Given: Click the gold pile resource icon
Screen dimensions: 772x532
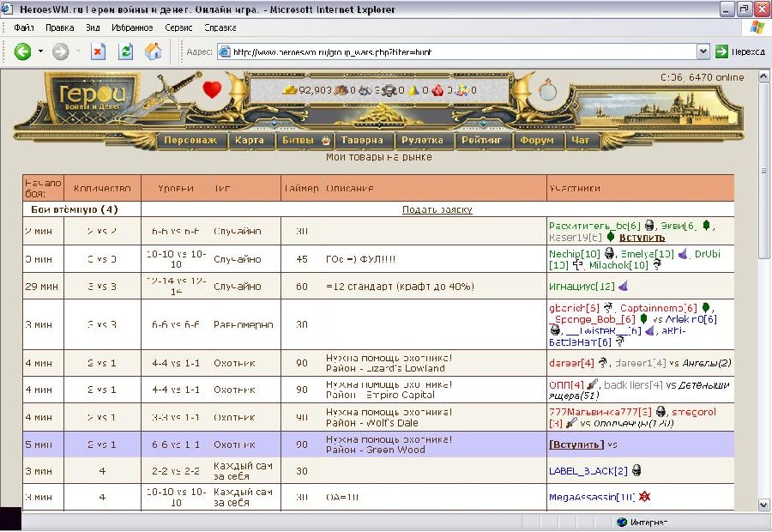Looking at the screenshot, I should coord(290,89).
